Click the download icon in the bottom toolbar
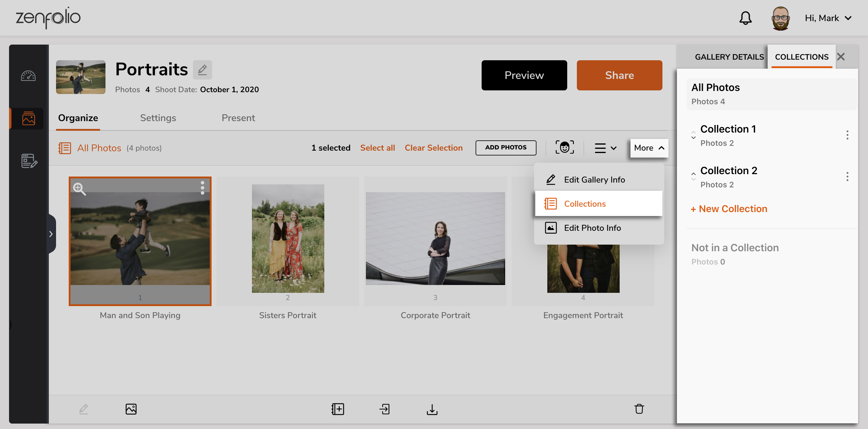Screen dimensions: 868x429 pos(432,409)
